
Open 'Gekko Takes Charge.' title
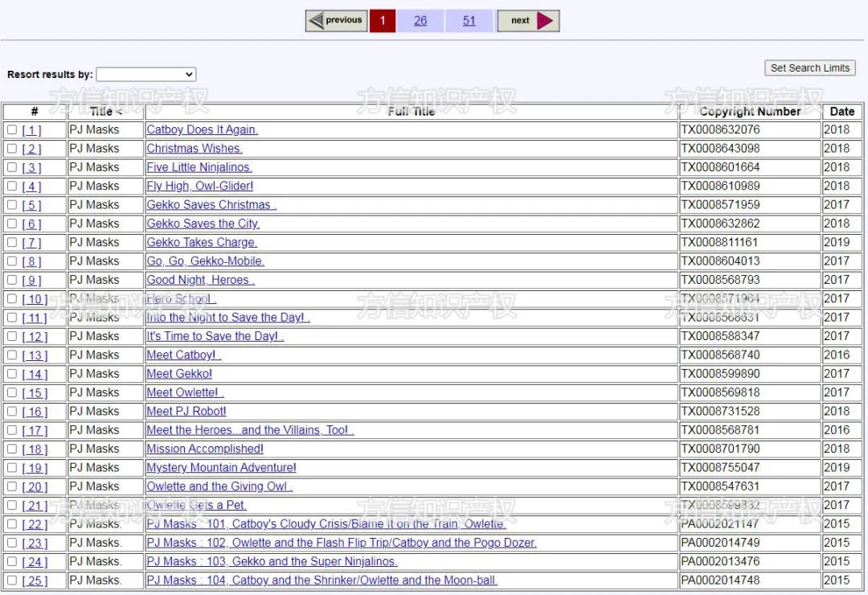point(202,243)
